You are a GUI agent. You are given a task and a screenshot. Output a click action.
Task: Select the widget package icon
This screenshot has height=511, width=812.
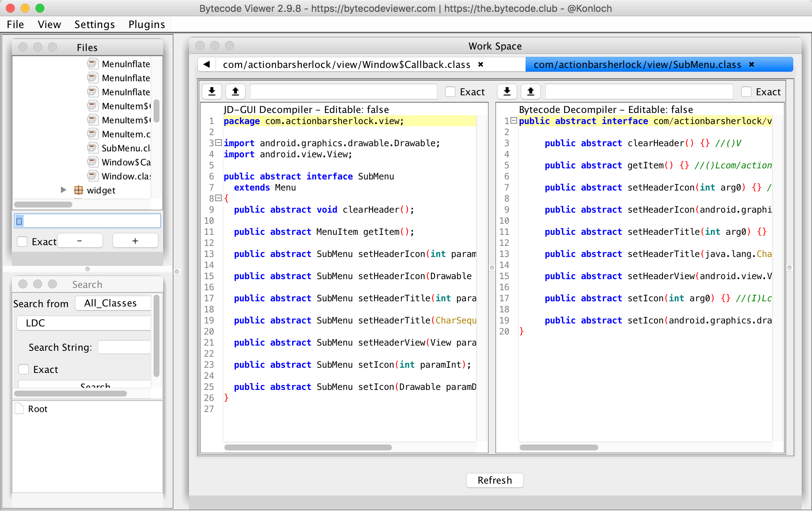(x=79, y=190)
